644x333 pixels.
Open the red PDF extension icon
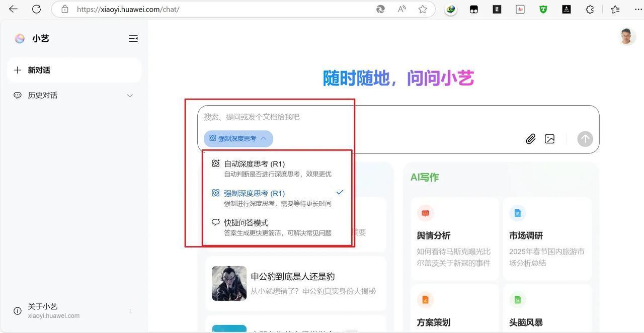(x=520, y=9)
